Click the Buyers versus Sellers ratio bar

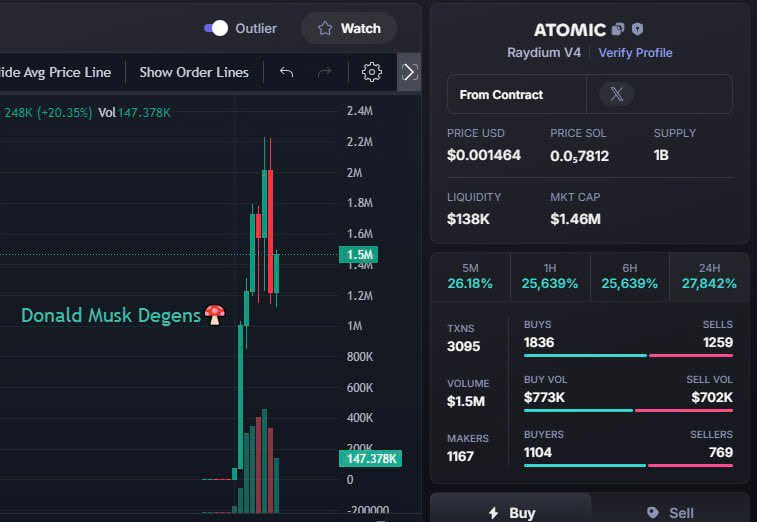click(628, 466)
